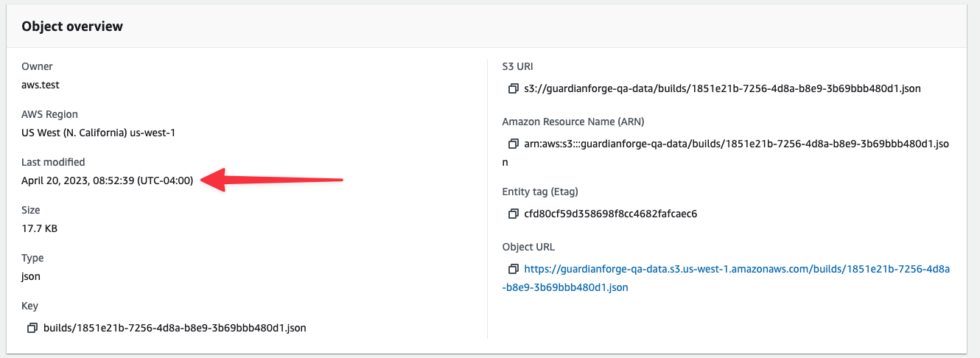
Task: Copy the S3 URI value
Action: [513, 88]
